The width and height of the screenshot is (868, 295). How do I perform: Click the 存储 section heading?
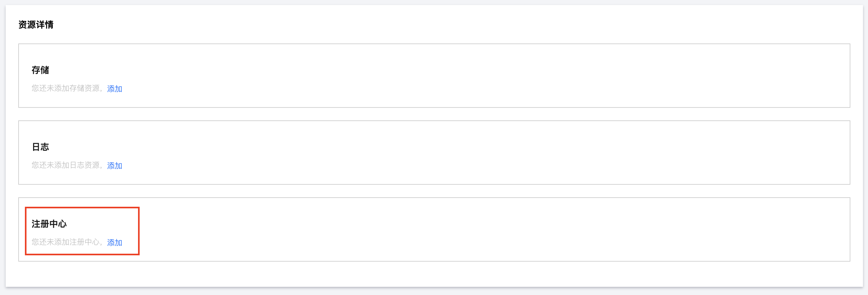tap(40, 70)
